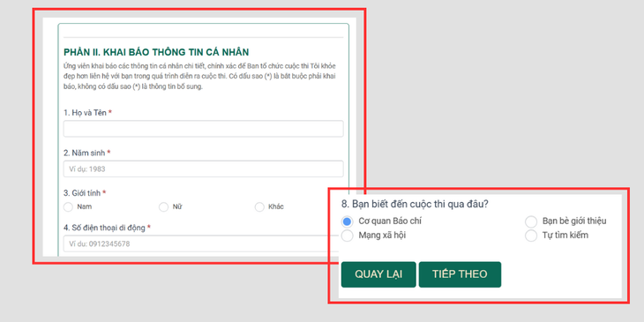Select the Nữ gender radio button
644x322 pixels.
tap(164, 207)
